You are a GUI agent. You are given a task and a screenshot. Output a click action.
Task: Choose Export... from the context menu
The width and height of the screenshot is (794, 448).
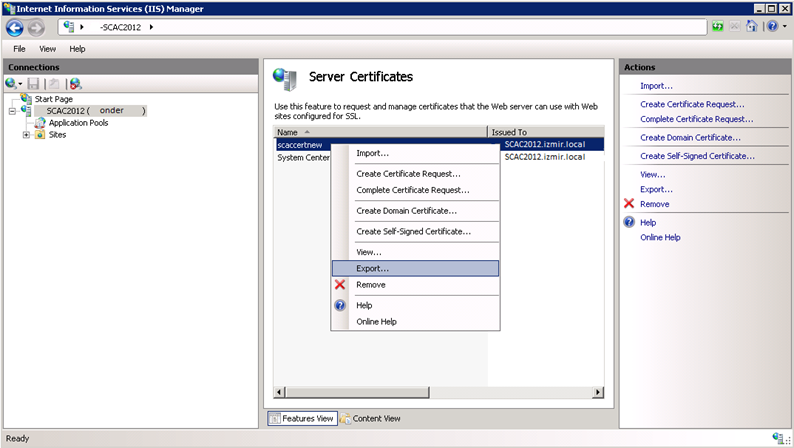[415, 268]
